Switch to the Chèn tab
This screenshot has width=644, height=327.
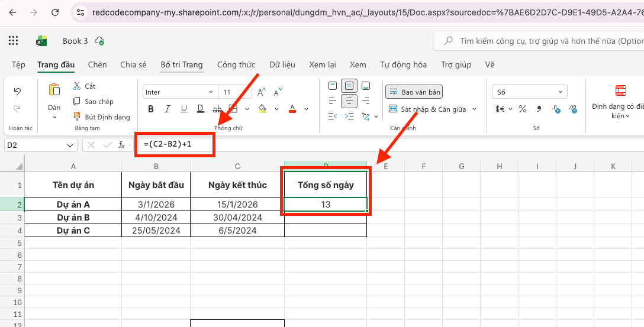[x=97, y=64]
